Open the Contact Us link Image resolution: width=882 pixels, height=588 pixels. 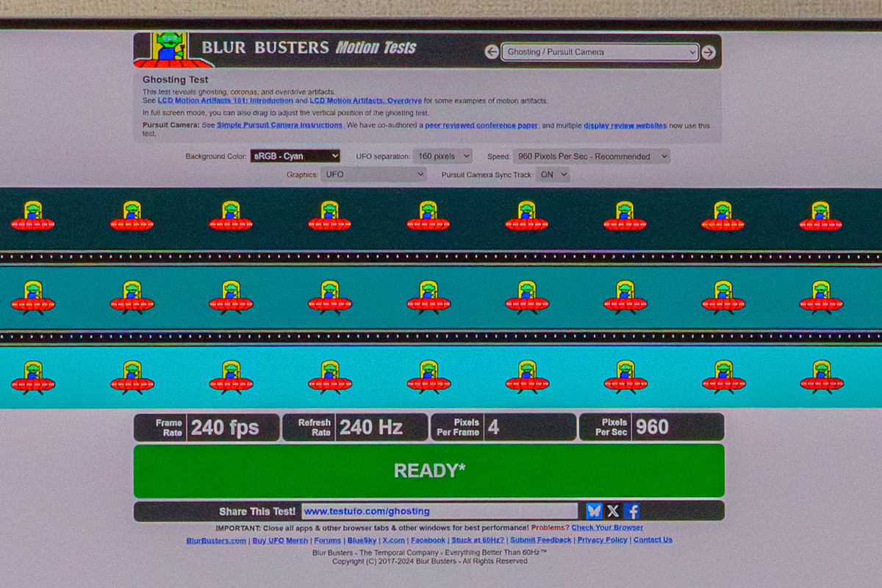coord(653,540)
